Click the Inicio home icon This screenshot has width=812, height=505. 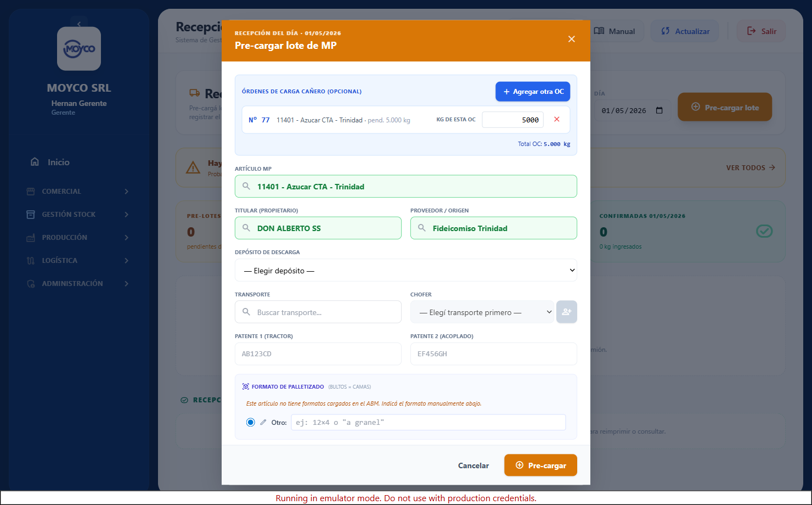(x=35, y=162)
